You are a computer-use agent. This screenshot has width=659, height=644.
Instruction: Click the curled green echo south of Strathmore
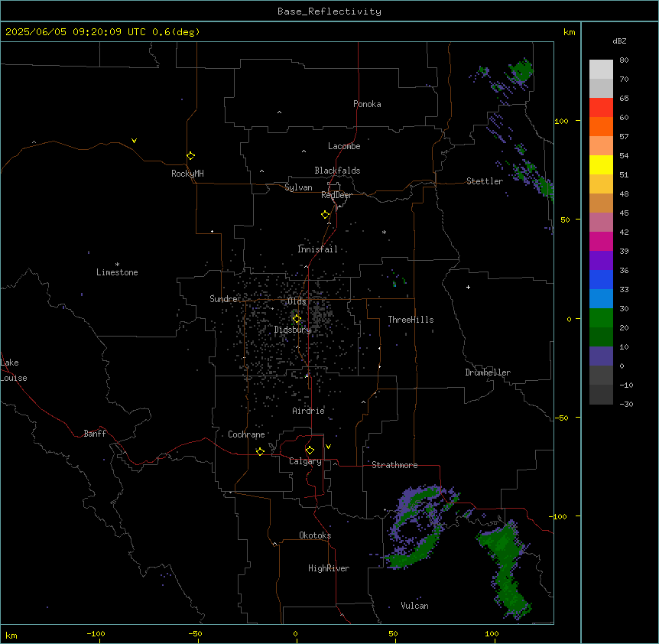point(416,528)
